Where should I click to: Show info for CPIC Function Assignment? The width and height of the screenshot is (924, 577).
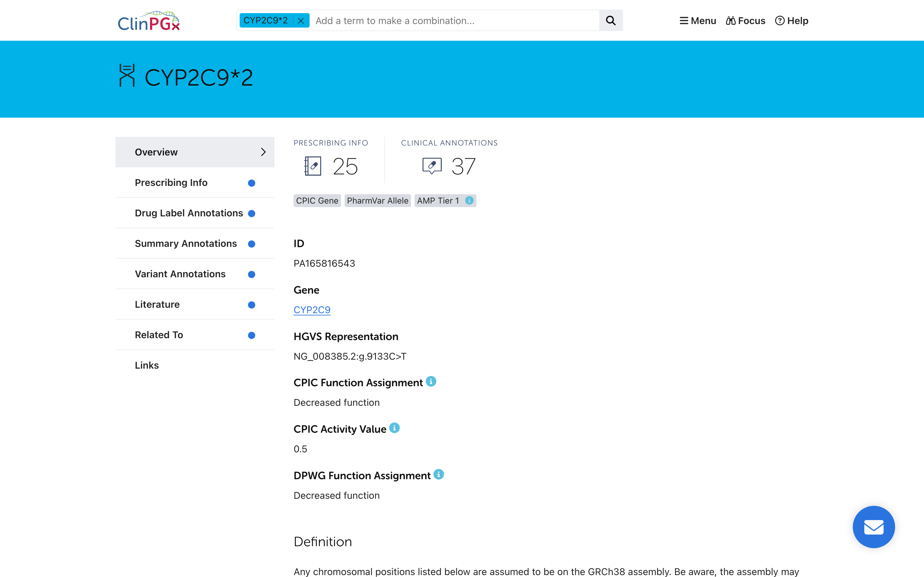coord(431,381)
